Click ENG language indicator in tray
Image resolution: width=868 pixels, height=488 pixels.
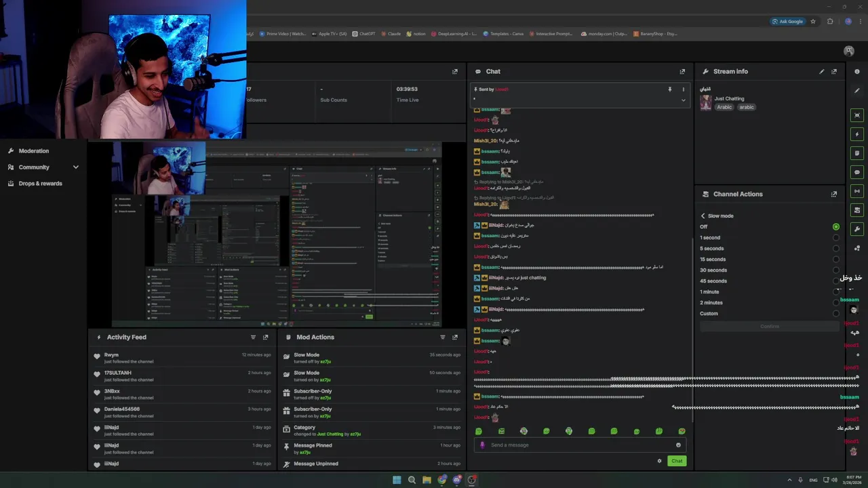click(x=813, y=480)
